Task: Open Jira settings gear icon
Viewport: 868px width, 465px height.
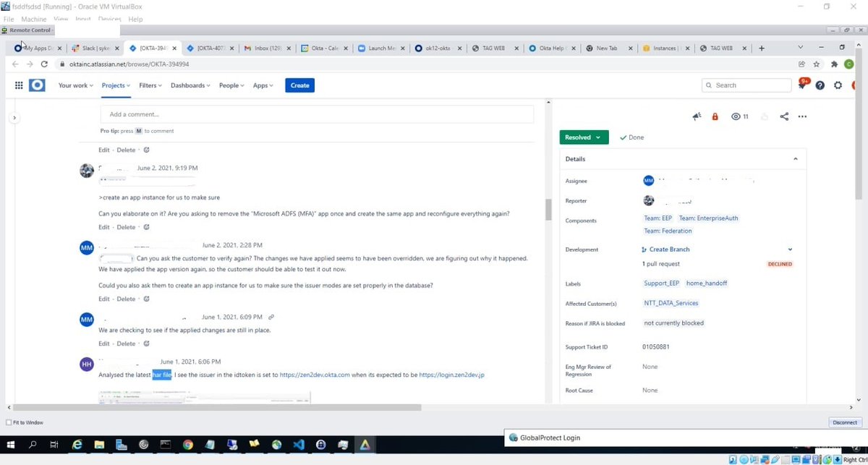Action: 838,85
